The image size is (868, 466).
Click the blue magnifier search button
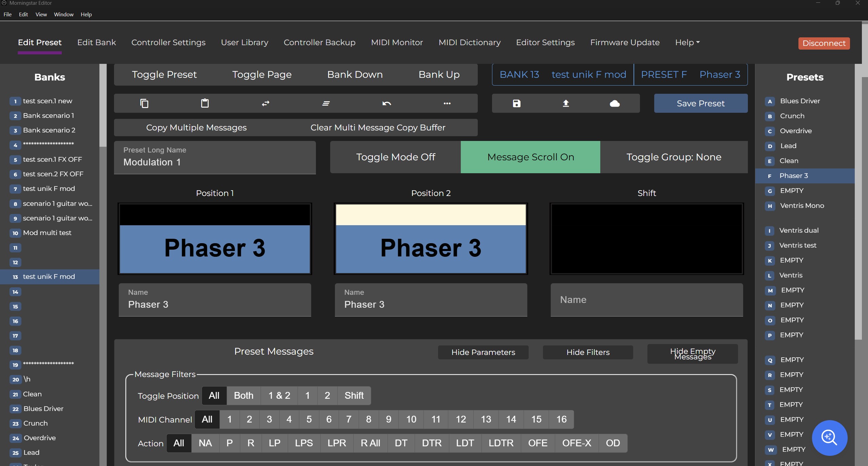coord(829,437)
